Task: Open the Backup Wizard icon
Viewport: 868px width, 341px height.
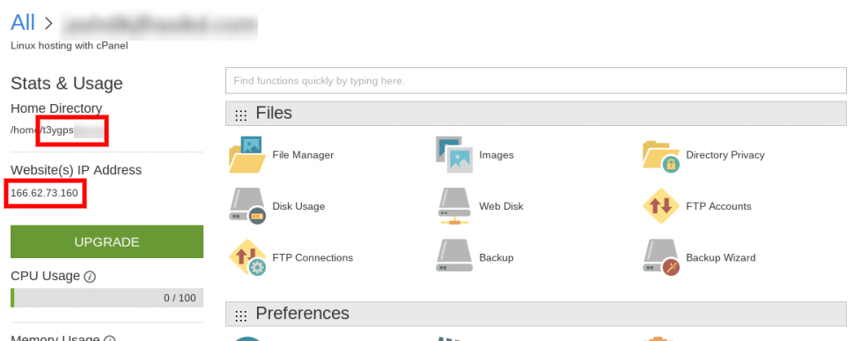Action: pyautogui.click(x=661, y=258)
